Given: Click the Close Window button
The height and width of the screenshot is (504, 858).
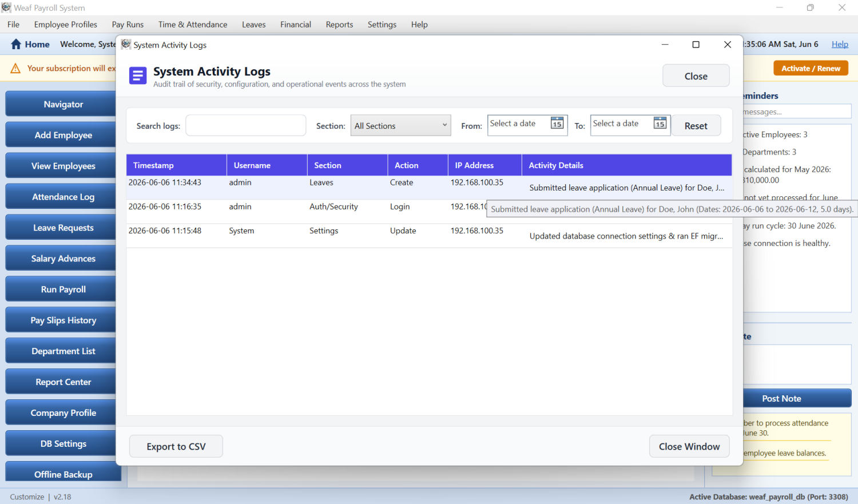Looking at the screenshot, I should pos(689,446).
